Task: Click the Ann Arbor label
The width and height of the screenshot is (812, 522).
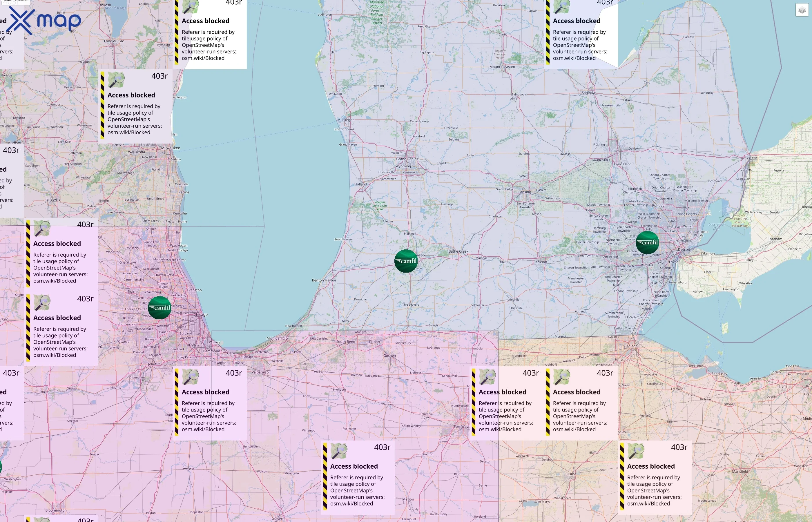Action: 610,257
